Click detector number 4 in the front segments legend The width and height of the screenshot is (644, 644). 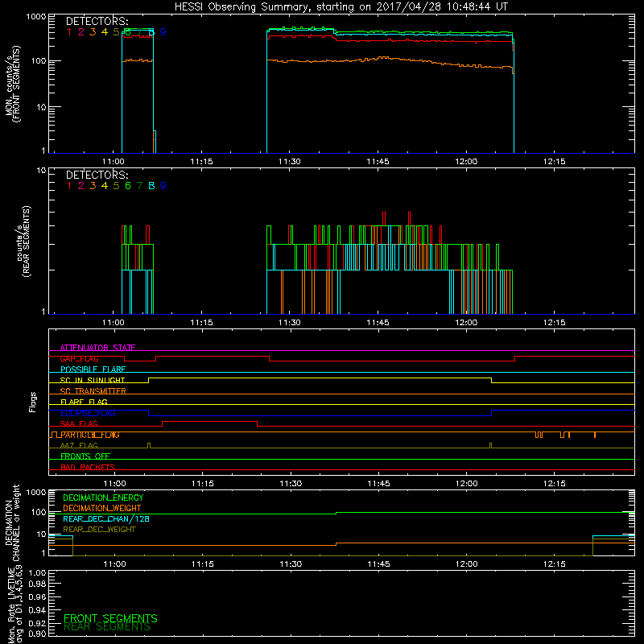105,32
